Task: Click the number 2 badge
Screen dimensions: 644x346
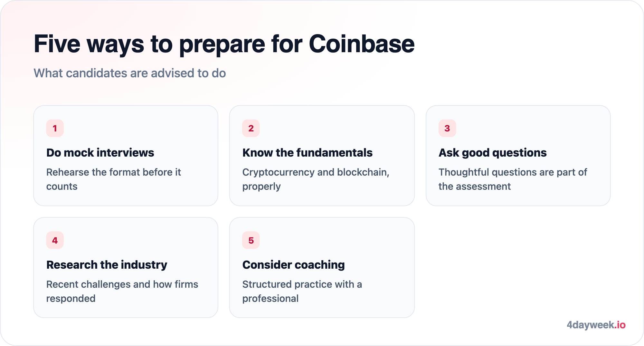Action: [x=251, y=128]
